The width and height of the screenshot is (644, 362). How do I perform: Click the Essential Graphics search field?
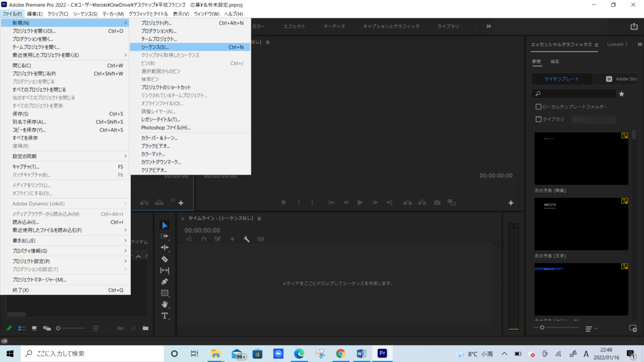(574, 94)
